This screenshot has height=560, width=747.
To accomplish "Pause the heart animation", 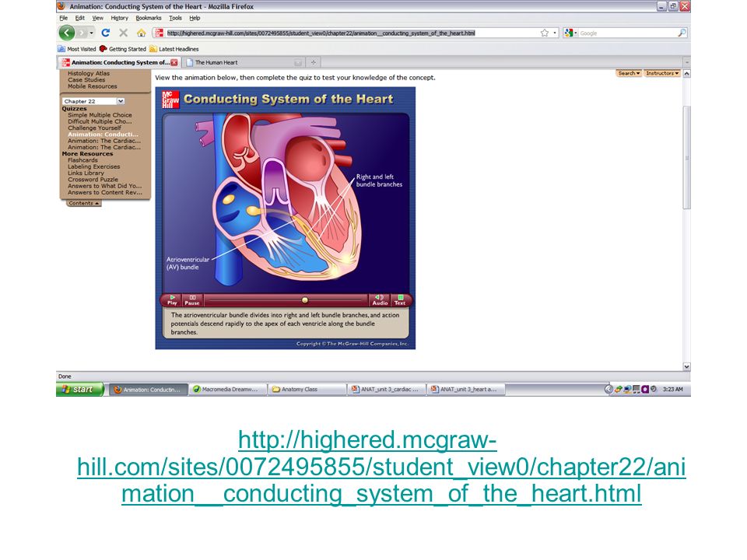I will pyautogui.click(x=192, y=300).
